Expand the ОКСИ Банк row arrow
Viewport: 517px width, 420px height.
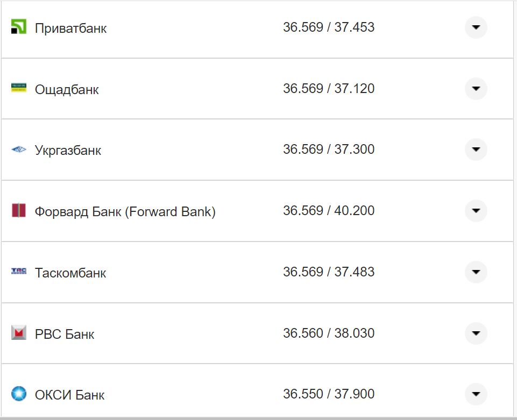point(476,394)
